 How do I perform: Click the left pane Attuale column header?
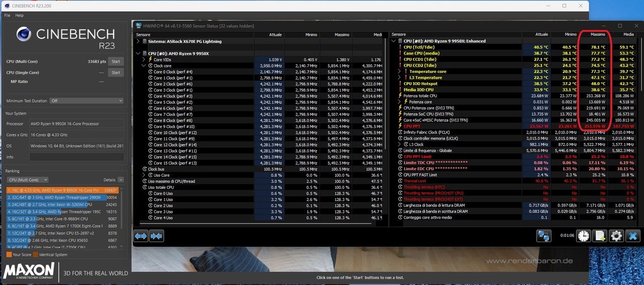click(269, 35)
